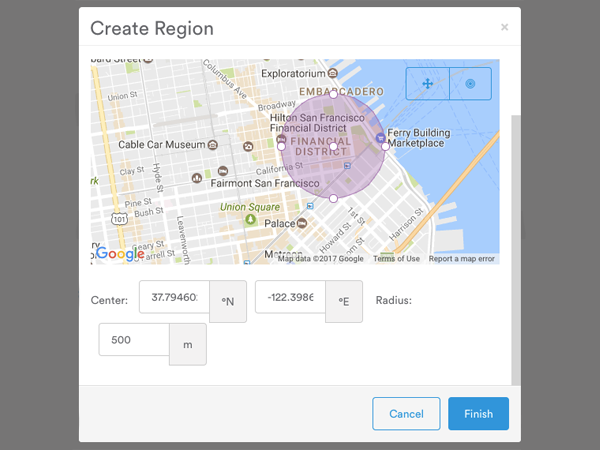Click the right handle of the purple circle
The image size is (600, 450).
(385, 146)
